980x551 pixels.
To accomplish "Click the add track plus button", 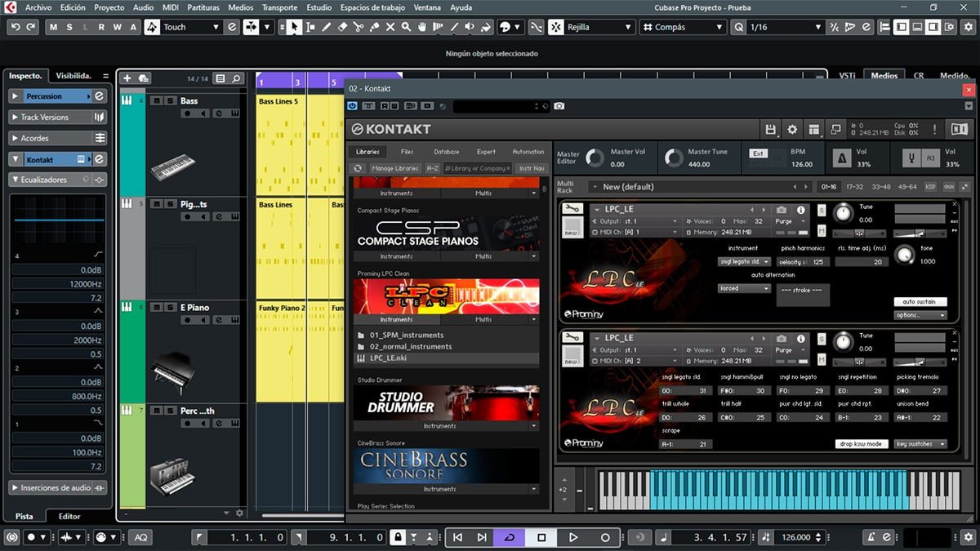I will [x=127, y=78].
